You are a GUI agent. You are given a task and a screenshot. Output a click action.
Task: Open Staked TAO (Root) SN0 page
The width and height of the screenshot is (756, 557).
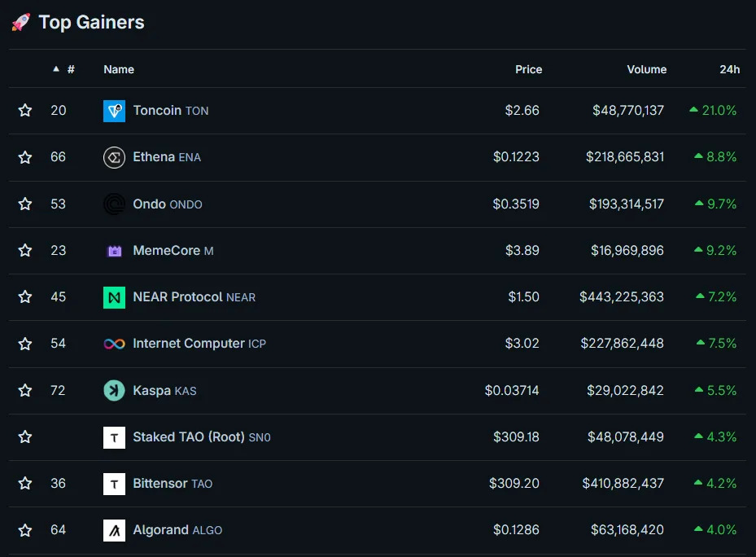tap(202, 436)
